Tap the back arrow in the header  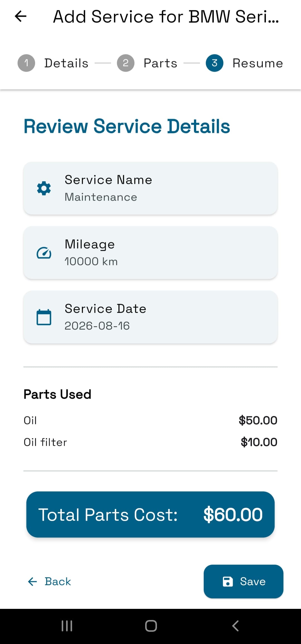click(x=21, y=16)
